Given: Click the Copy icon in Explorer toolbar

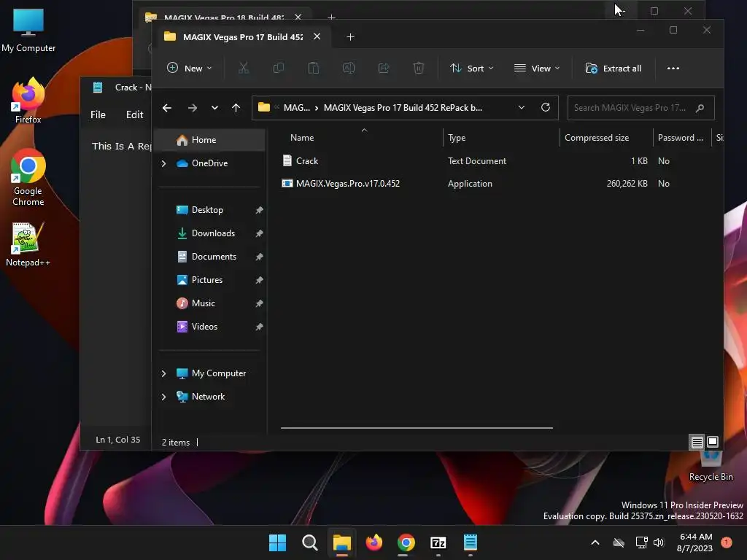Looking at the screenshot, I should point(278,68).
